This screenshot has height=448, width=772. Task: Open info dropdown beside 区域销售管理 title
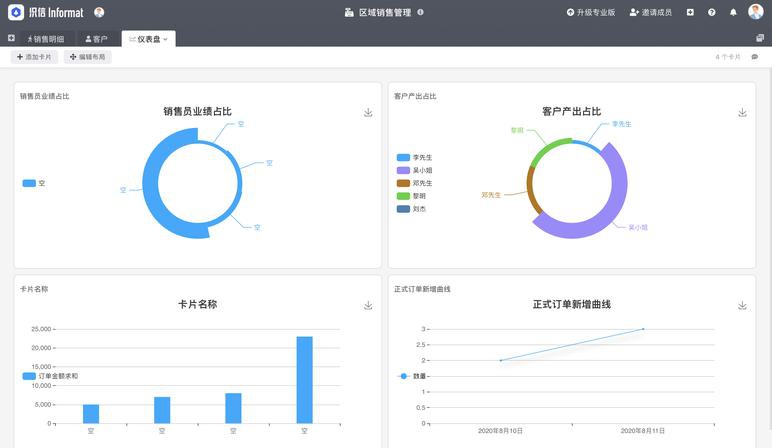[x=420, y=12]
